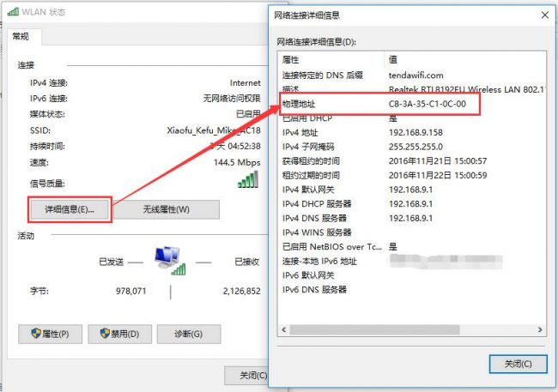Close the details dialog via 关闭(C) button

(x=519, y=364)
